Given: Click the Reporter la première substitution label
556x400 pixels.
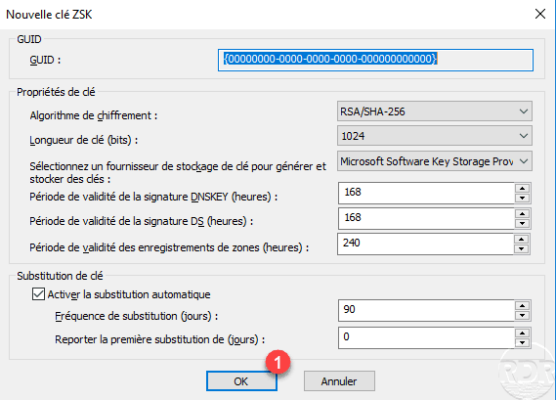Looking at the screenshot, I should 160,340.
